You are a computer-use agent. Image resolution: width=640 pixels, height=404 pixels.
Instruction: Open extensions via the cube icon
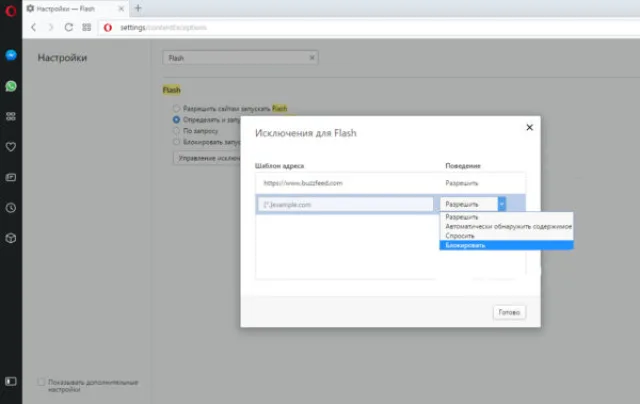click(x=11, y=238)
